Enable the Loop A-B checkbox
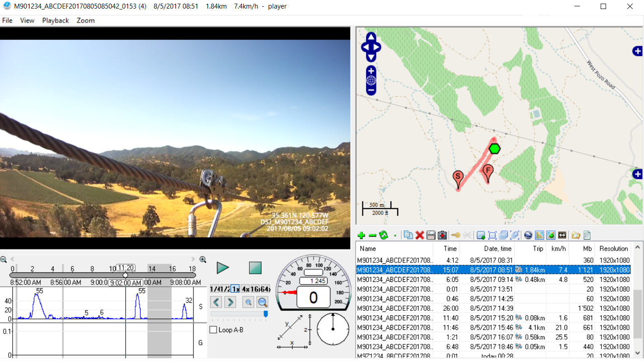Viewport: 644px width, 361px height. [214, 330]
